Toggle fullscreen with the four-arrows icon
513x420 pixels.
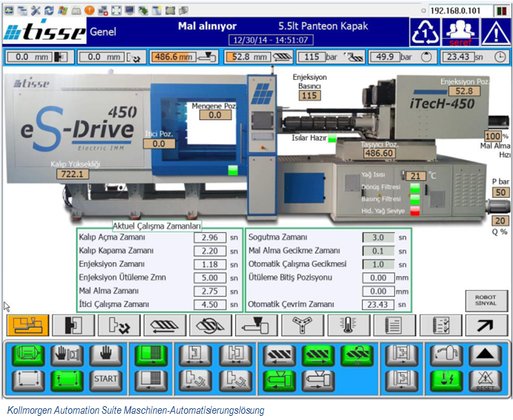(x=116, y=10)
